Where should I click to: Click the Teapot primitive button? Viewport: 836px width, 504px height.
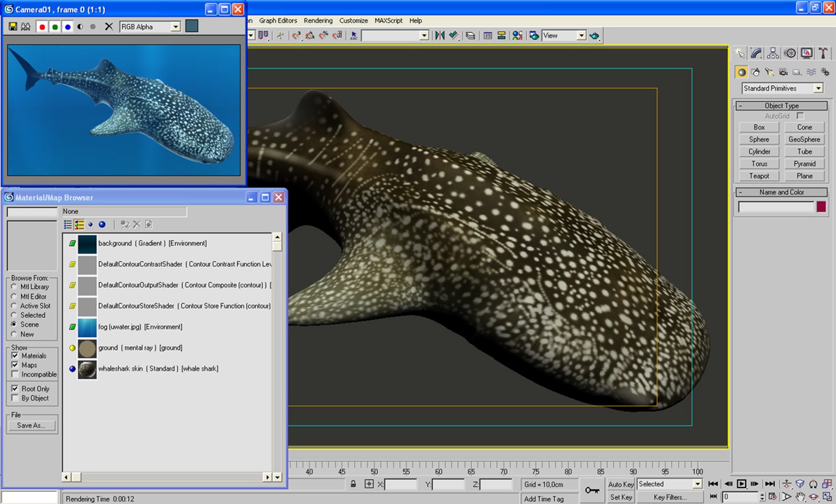pyautogui.click(x=759, y=176)
